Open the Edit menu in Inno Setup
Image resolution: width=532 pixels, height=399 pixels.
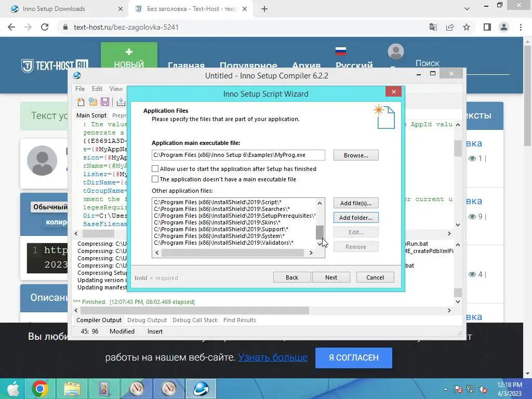[x=97, y=88]
